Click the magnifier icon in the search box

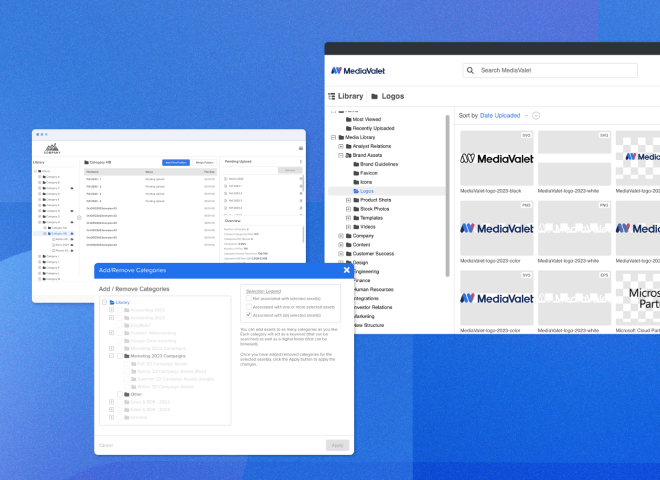470,70
